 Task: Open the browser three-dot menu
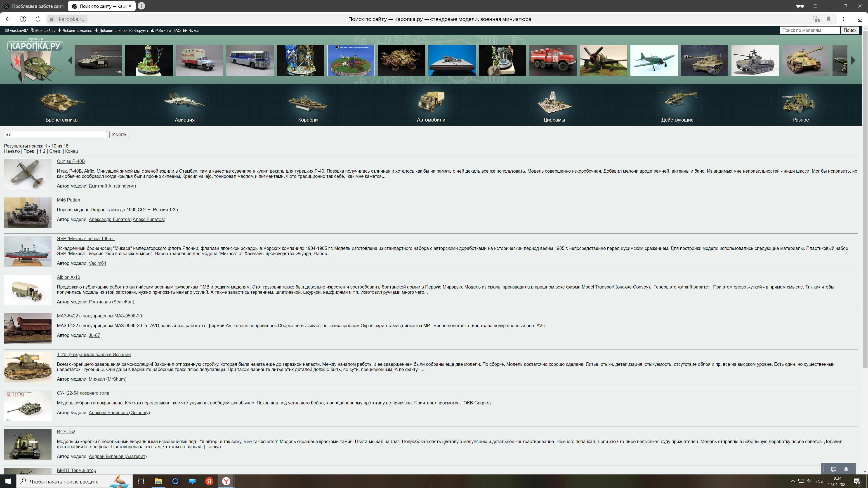tap(843, 19)
